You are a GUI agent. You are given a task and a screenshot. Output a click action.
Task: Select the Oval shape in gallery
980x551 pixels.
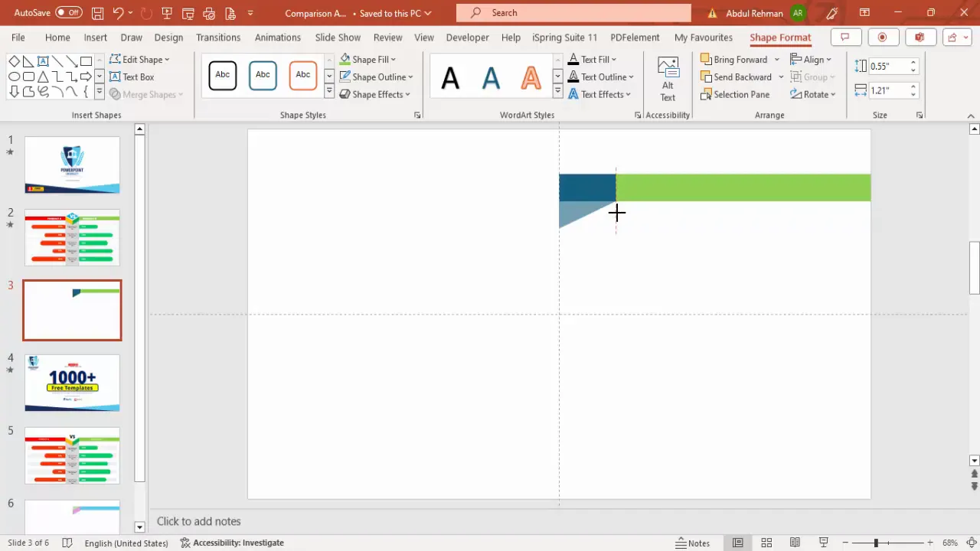tap(14, 77)
